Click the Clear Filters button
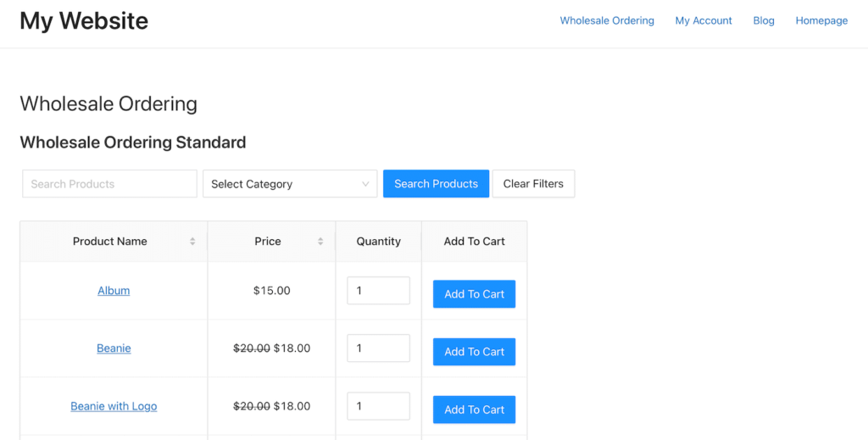The width and height of the screenshot is (868, 440). point(533,184)
